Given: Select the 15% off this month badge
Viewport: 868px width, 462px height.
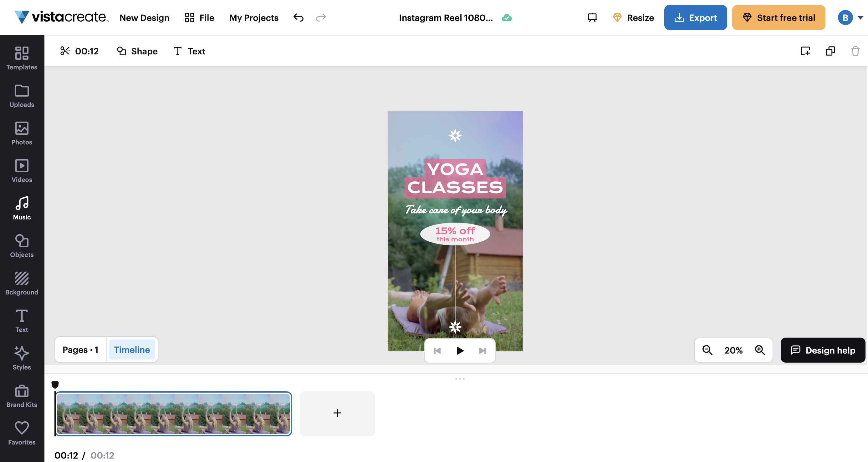Looking at the screenshot, I should pos(455,234).
